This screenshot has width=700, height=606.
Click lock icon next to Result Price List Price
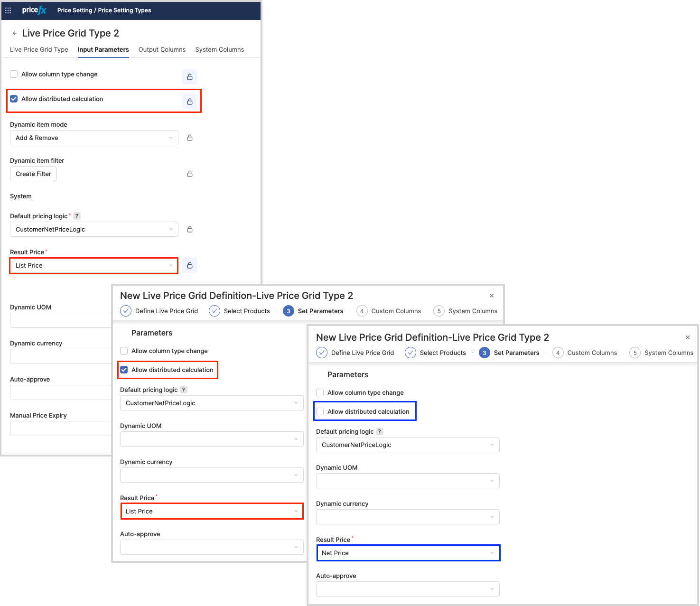point(190,265)
